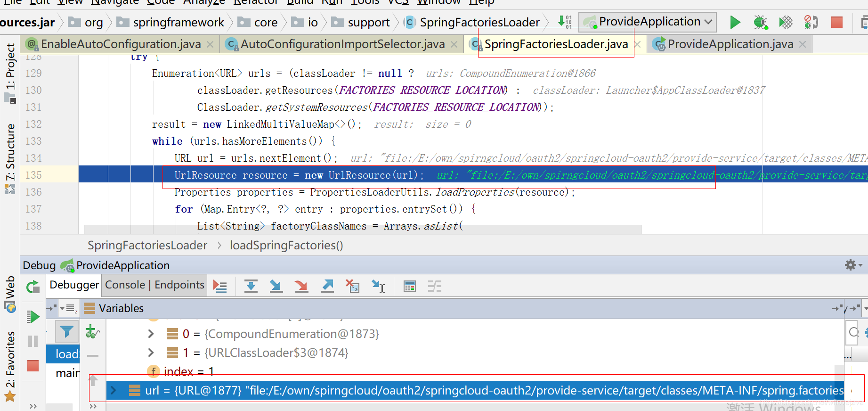Image resolution: width=868 pixels, height=411 pixels.
Task: Close the AutoConfigurationImportSelector.java tab
Action: pyautogui.click(x=454, y=44)
